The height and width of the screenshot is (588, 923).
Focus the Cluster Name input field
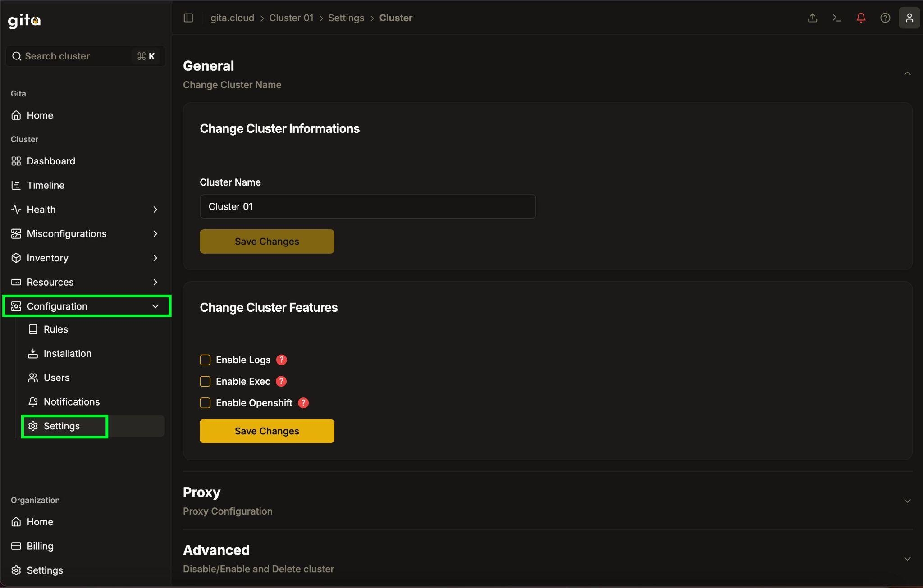click(x=368, y=207)
